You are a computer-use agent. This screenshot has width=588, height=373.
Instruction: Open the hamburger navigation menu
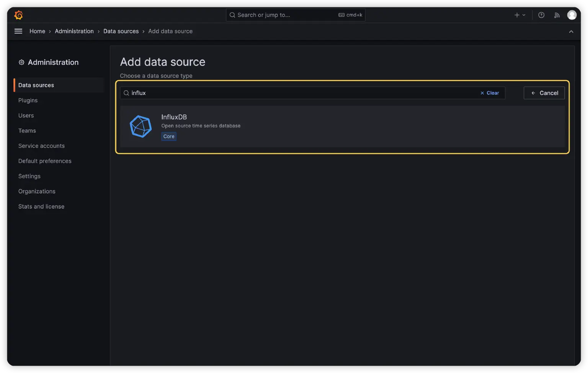pos(18,31)
